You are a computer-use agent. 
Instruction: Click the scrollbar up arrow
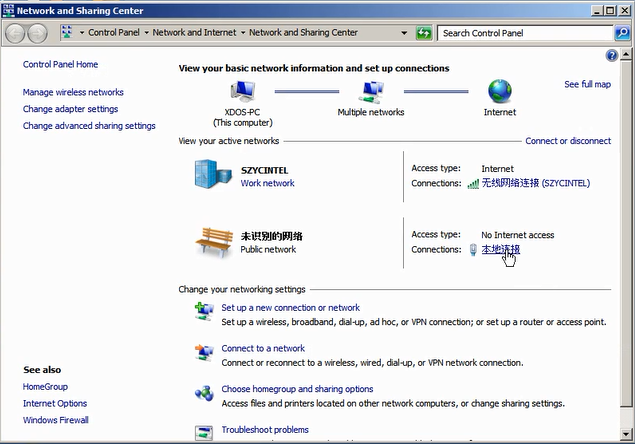[x=626, y=54]
